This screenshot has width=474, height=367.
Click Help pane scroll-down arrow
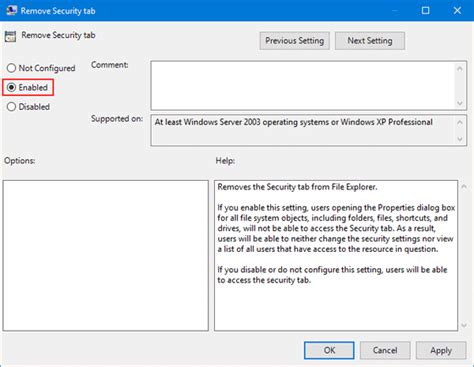click(x=464, y=325)
